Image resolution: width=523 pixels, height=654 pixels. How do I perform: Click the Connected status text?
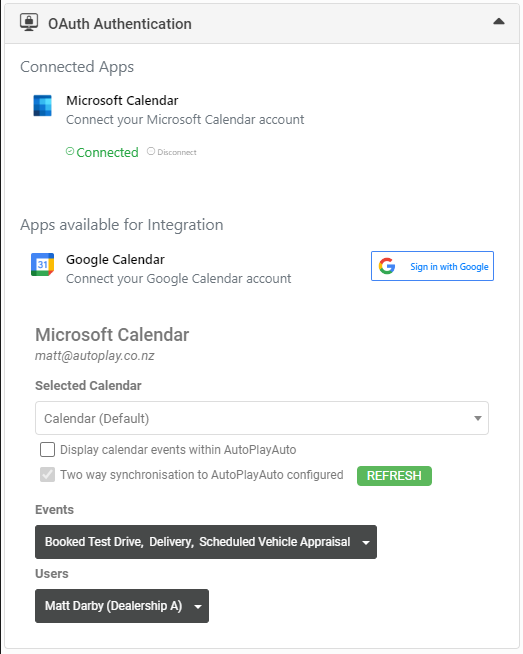107,152
